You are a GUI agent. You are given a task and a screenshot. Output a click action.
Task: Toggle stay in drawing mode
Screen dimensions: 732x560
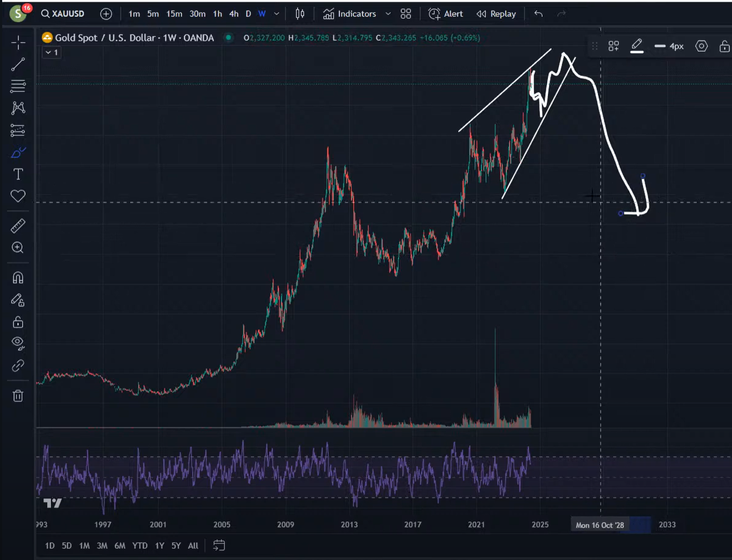coord(18,300)
